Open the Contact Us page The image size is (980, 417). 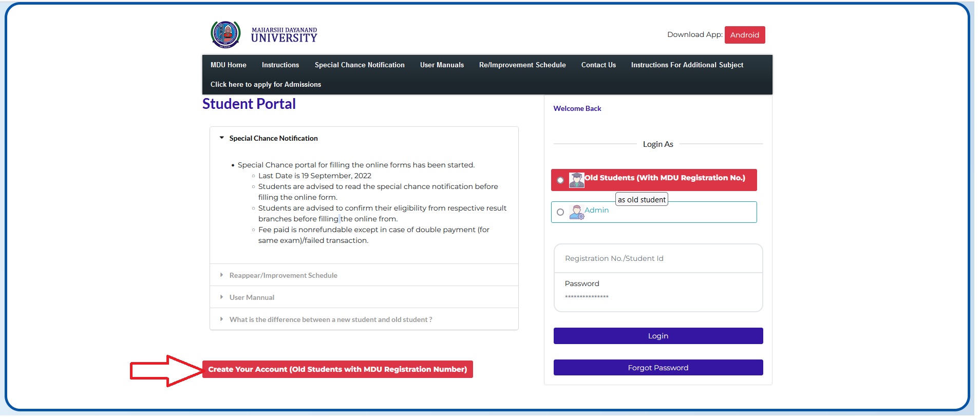pos(598,65)
